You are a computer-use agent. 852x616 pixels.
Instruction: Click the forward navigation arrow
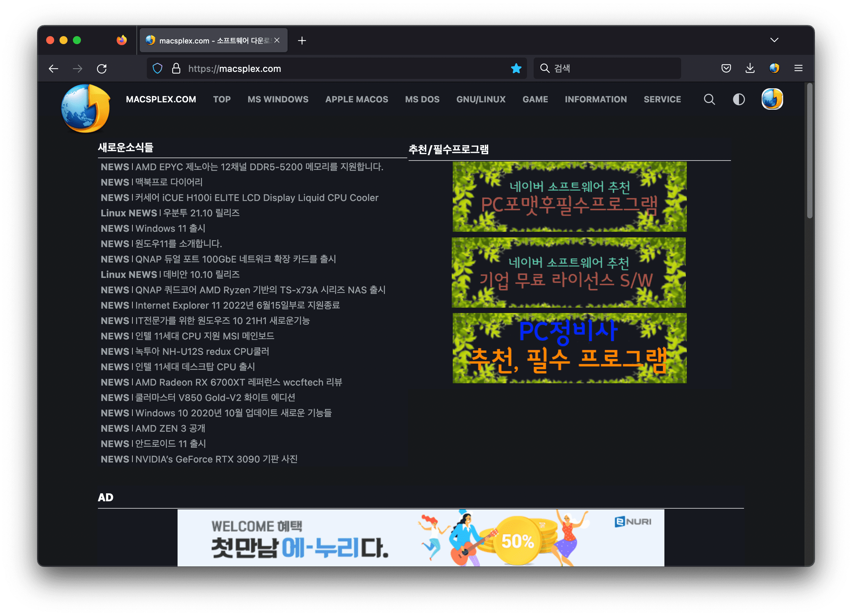tap(77, 68)
